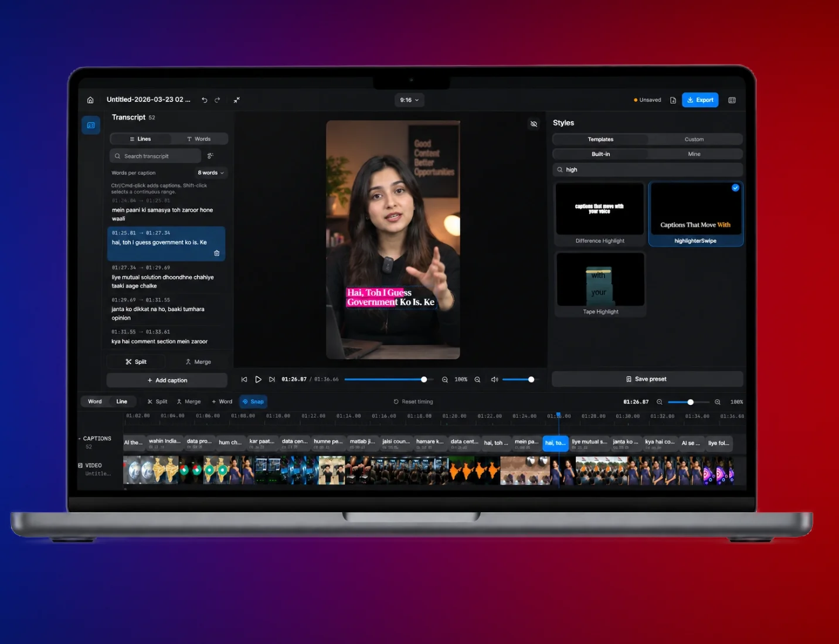
Task: Collapse the CAPTIONS track
Action: [x=80, y=438]
